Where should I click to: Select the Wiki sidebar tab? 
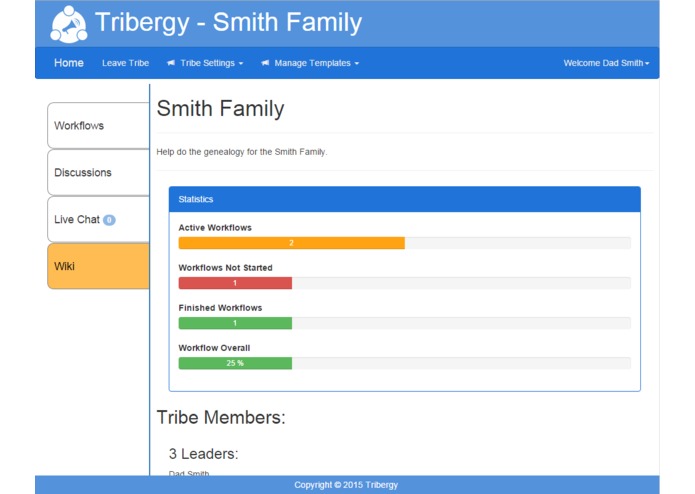coord(98,266)
